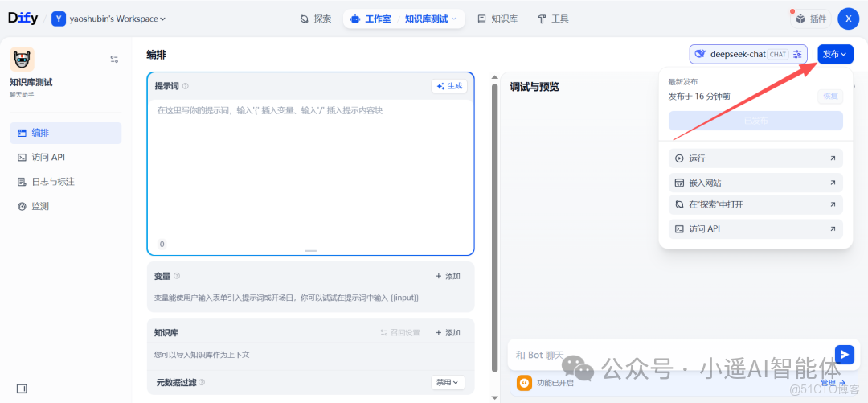
Task: Open the yaoshubin's Workspace dropdown
Action: pos(109,19)
